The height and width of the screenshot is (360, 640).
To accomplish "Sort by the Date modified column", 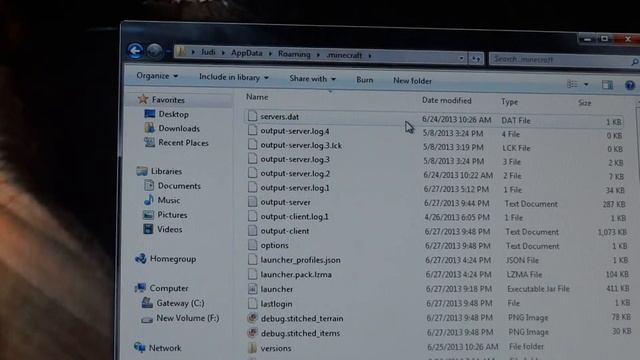I will [447, 100].
